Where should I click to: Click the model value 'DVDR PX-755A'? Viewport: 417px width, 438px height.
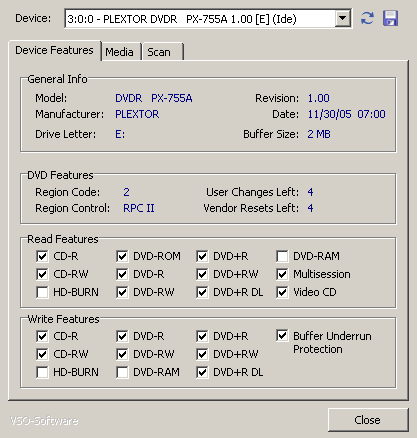pyautogui.click(x=154, y=98)
